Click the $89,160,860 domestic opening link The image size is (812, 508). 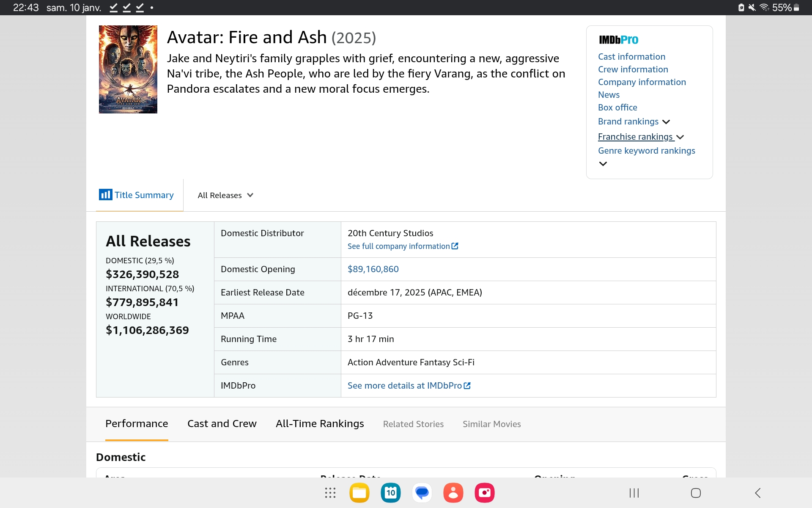[373, 269]
